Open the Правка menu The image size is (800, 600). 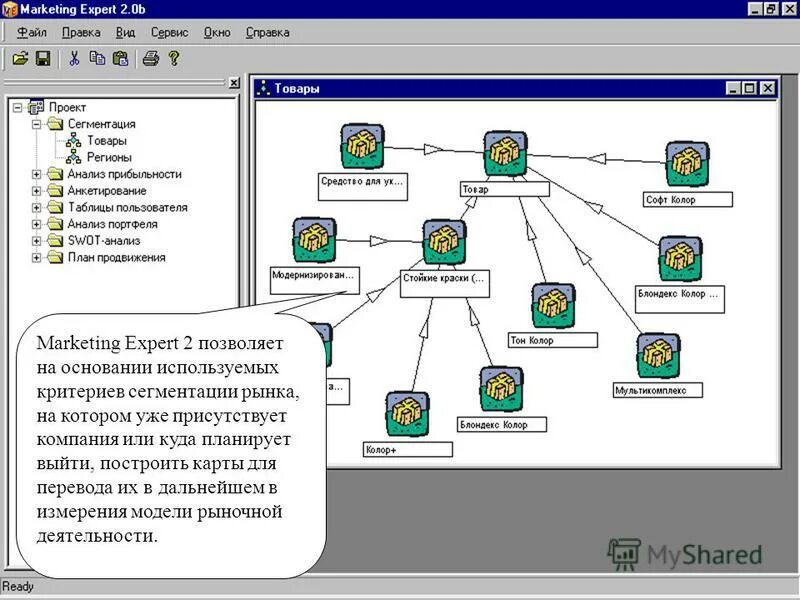81,33
